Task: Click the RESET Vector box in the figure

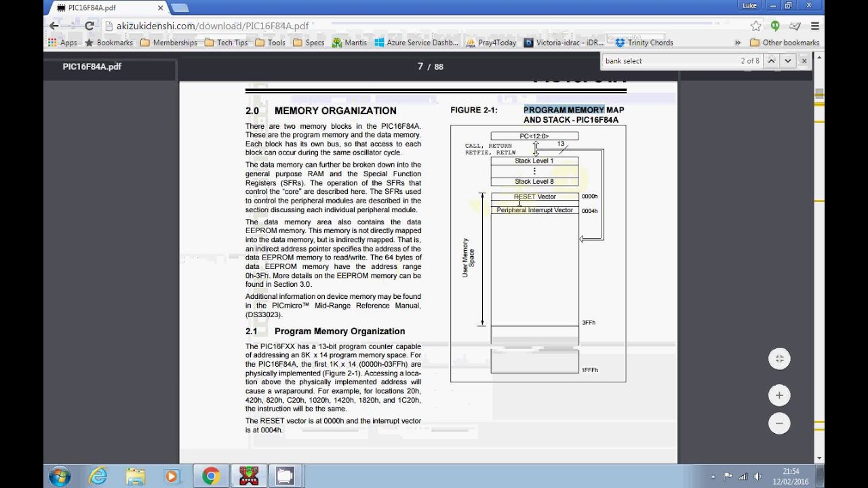Action: click(x=534, y=197)
